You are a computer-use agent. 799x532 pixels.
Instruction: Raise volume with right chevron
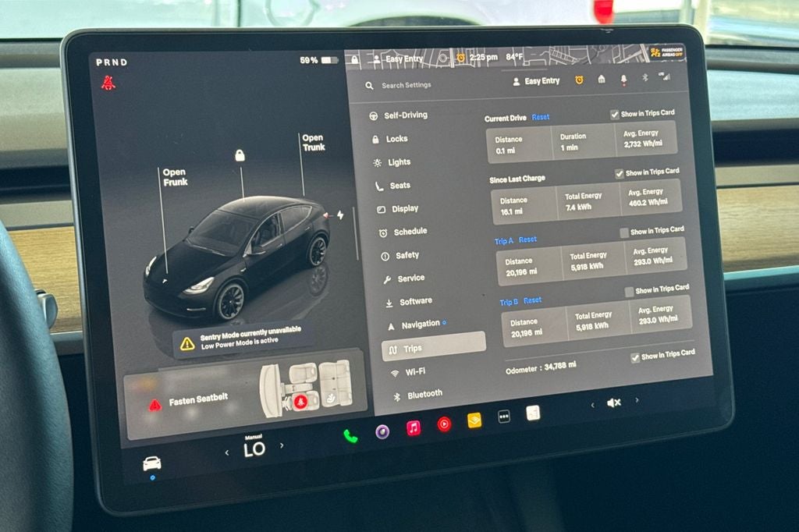click(637, 400)
